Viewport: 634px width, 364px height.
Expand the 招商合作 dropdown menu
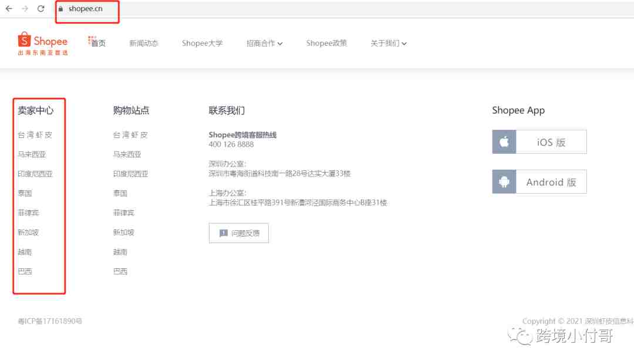tap(264, 43)
